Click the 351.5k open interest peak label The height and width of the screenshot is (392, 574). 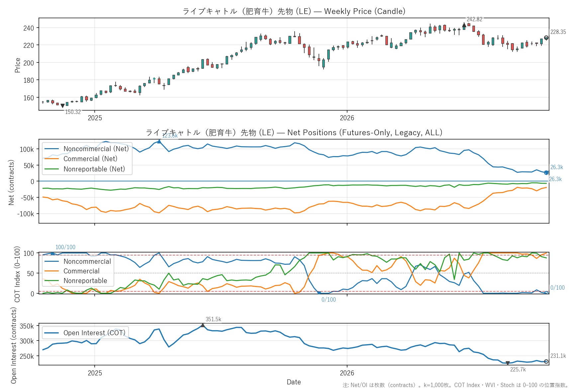click(213, 319)
